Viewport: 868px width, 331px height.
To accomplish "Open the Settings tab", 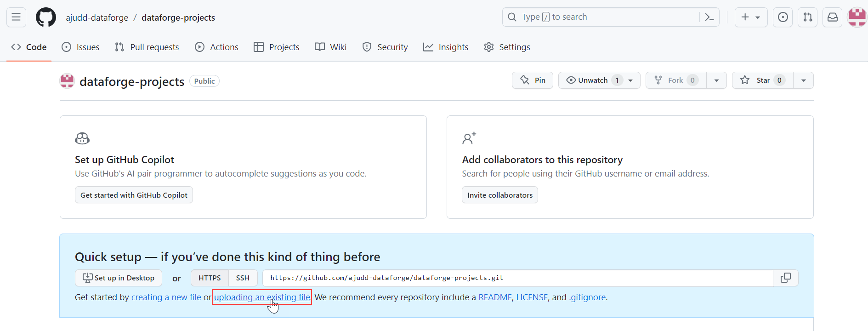I will tap(507, 47).
